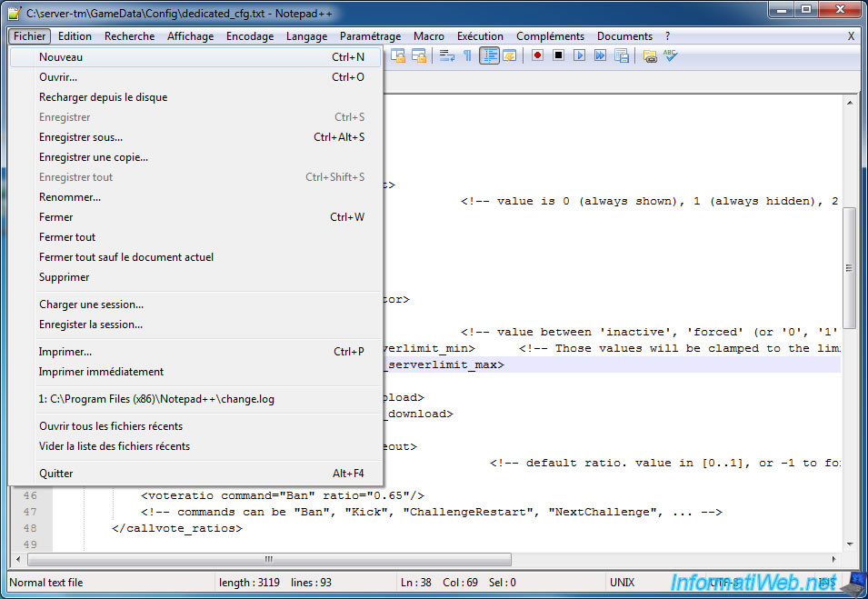The image size is (868, 599).
Task: Open the Recherche menu
Action: point(130,36)
